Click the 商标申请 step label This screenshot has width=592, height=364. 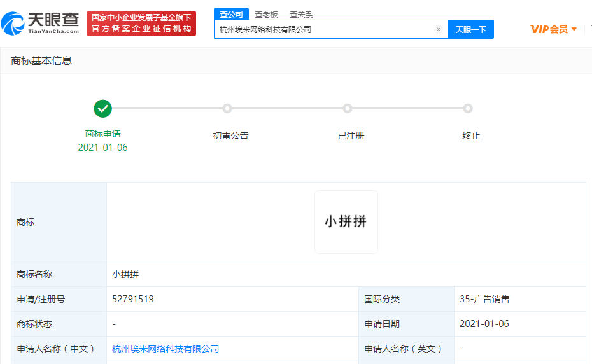click(102, 134)
